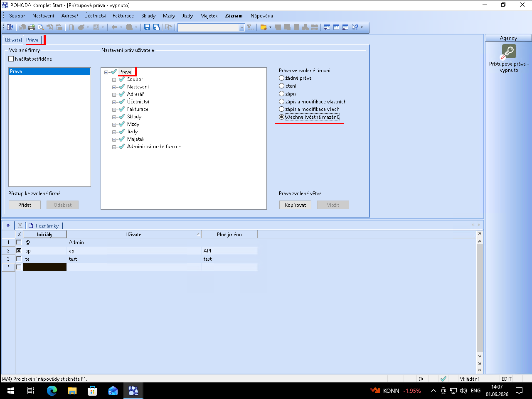The width and height of the screenshot is (532, 399).
Task: Open the favorites folder star icon
Action: click(x=263, y=27)
